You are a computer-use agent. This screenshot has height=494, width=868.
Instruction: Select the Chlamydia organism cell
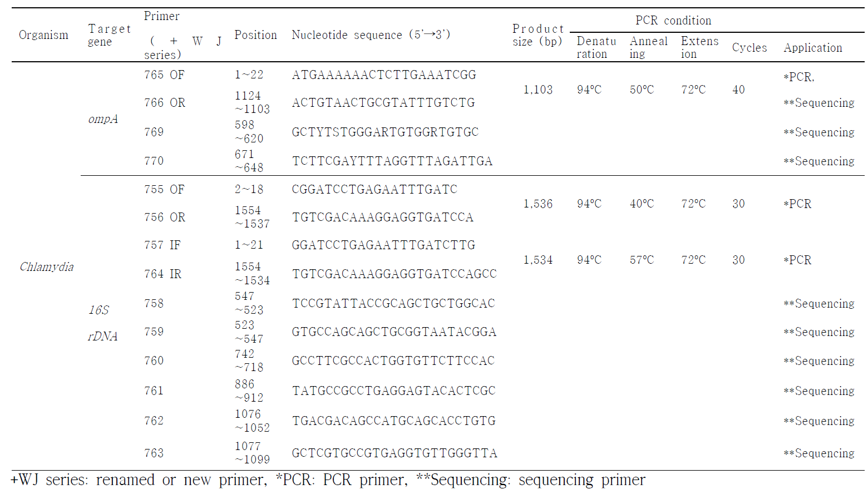[x=47, y=267]
